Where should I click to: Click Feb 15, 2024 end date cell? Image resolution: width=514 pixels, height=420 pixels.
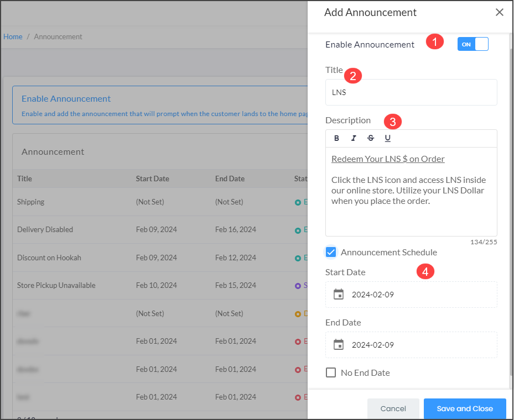[x=235, y=286]
